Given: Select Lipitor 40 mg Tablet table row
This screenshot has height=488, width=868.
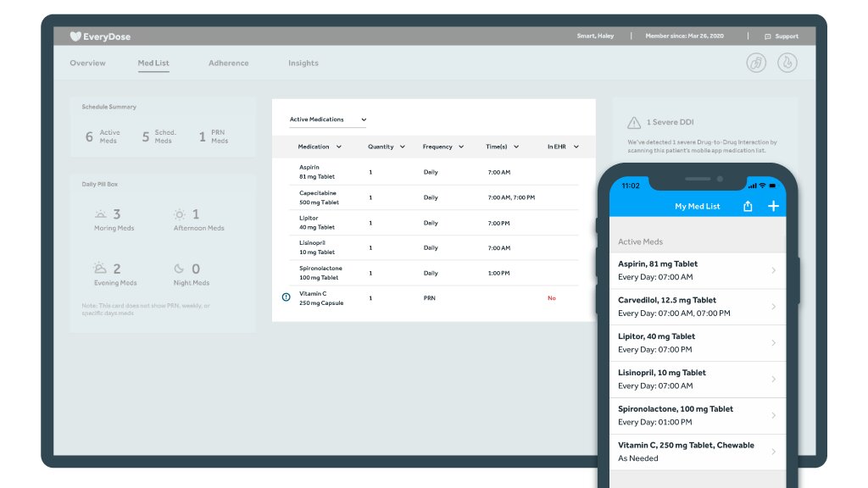Looking at the screenshot, I should coord(434,223).
